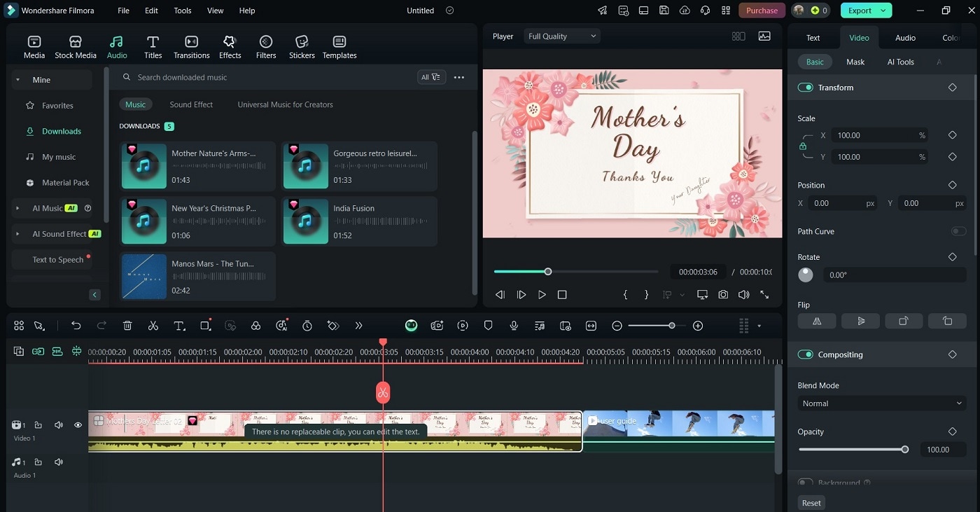Viewport: 980px width, 512px height.
Task: Click the Split scissors icon in timeline toolbar
Action: point(153,326)
